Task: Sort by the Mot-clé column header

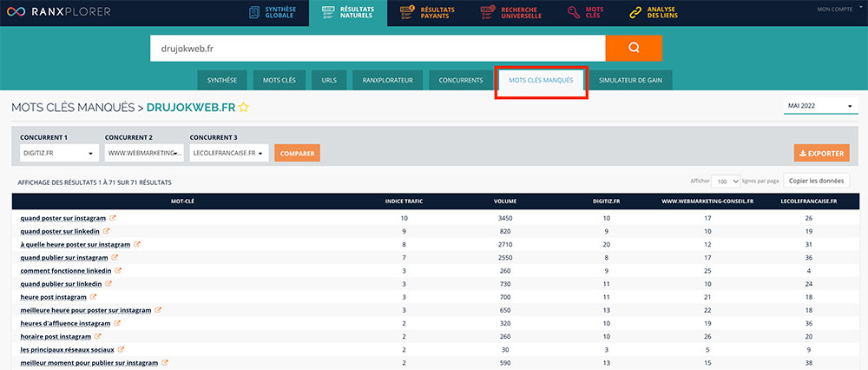Action: click(x=182, y=201)
